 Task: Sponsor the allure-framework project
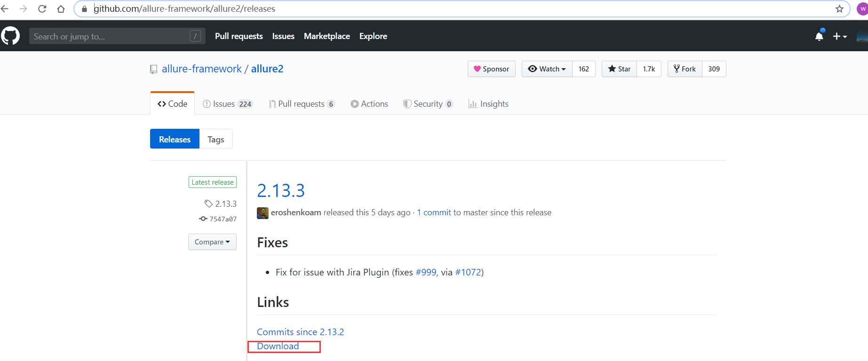(491, 69)
